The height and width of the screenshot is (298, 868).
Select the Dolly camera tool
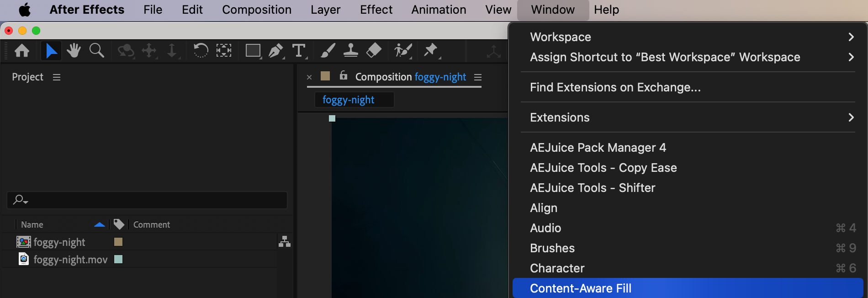click(x=172, y=50)
